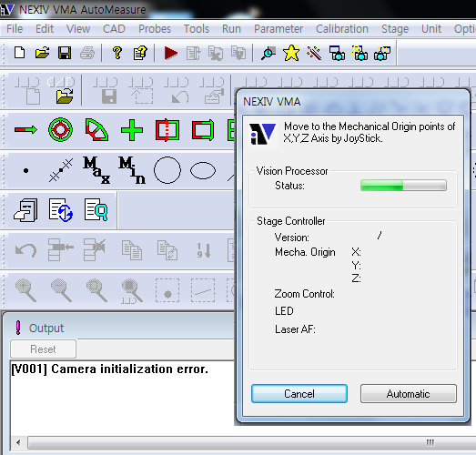Click the context help clipboard icon

click(140, 53)
